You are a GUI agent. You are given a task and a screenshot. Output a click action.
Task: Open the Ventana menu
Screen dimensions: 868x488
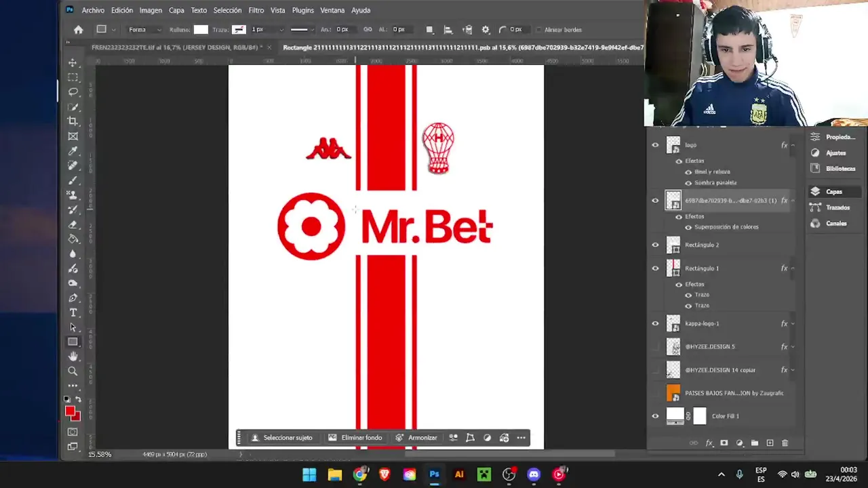[x=332, y=10]
